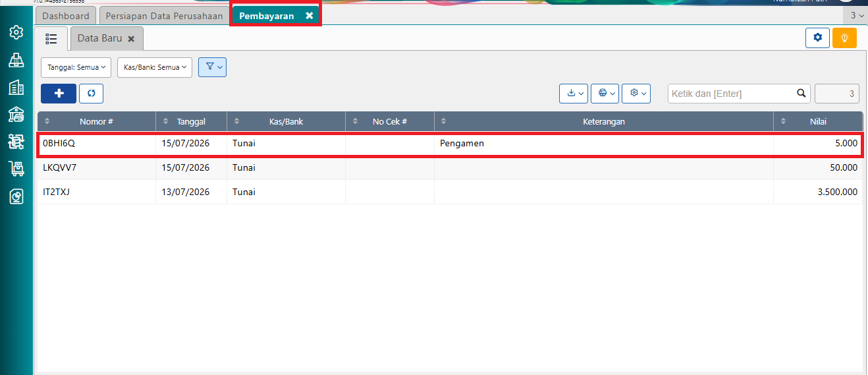Select the Data Baru sub-tab
Image resolution: width=868 pixels, height=375 pixels.
(x=100, y=38)
